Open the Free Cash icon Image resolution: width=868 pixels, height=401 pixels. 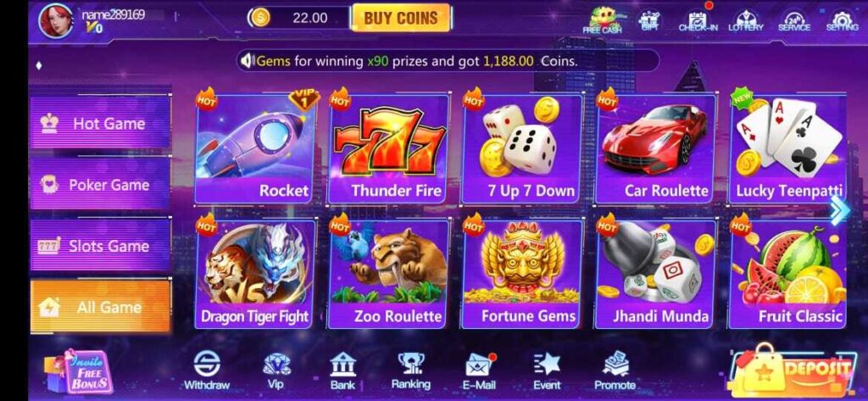(x=603, y=20)
